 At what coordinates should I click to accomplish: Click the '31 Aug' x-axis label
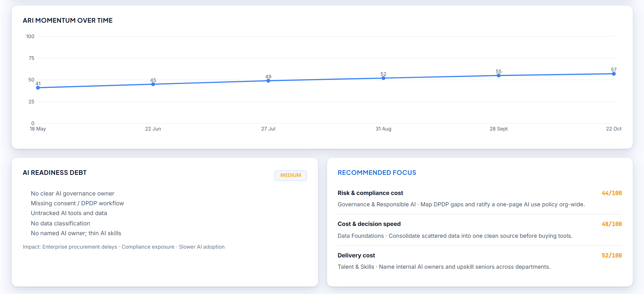click(383, 129)
